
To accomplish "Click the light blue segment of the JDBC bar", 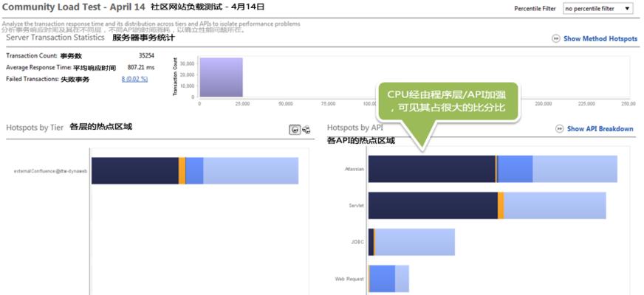I will [415, 242].
